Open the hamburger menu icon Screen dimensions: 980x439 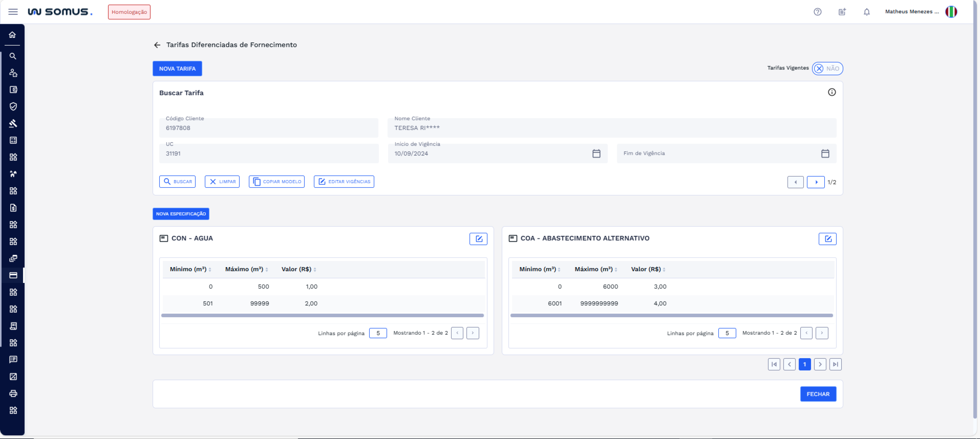pyautogui.click(x=13, y=12)
